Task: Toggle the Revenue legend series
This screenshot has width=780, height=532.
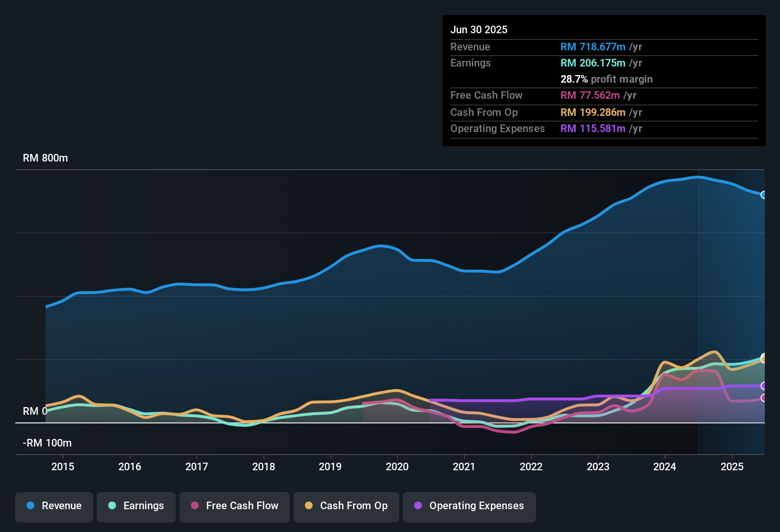Action: pos(54,506)
